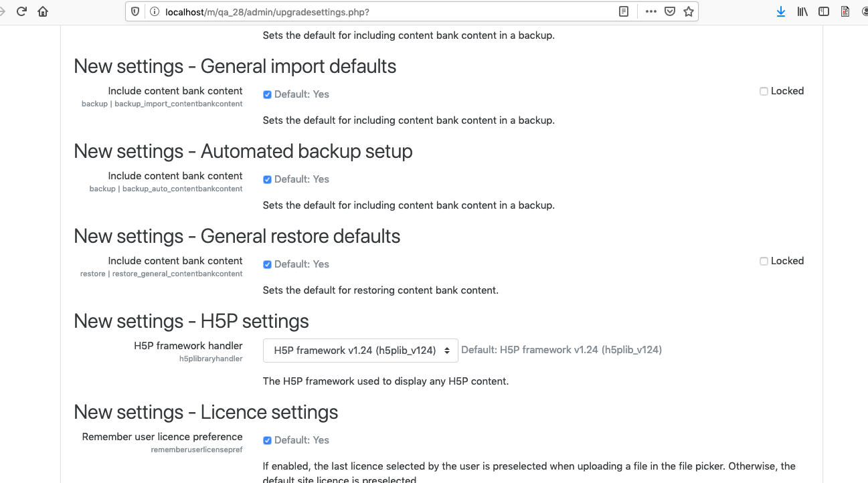The width and height of the screenshot is (868, 483).
Task: Click the 'rememberuserlicensepref' setting name
Action: 197,450
